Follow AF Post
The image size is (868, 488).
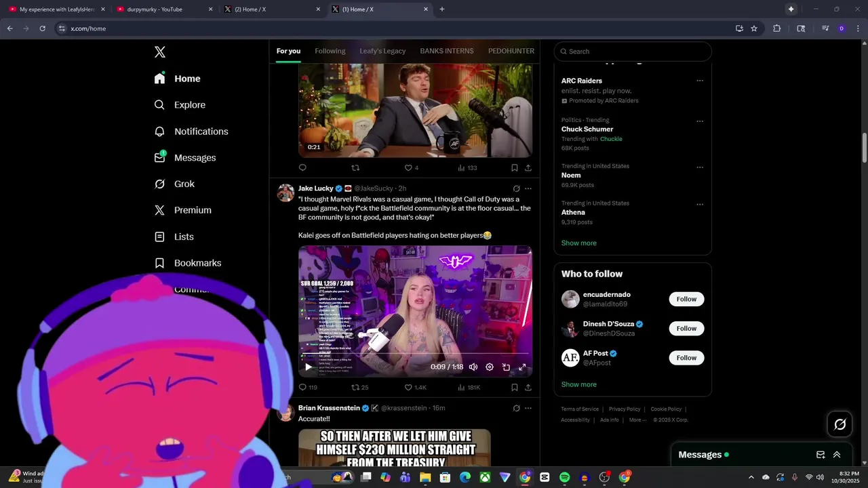(x=686, y=358)
